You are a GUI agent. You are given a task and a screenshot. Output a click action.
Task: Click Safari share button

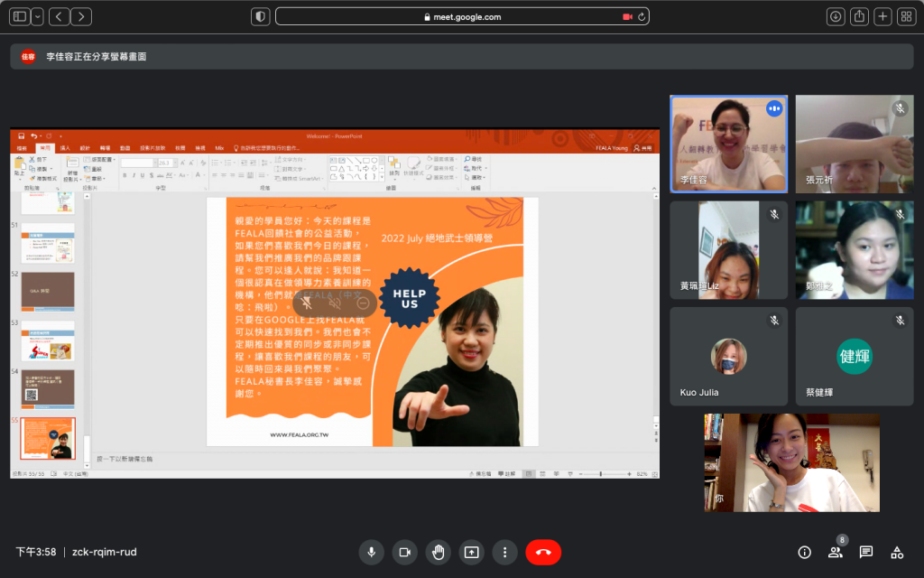click(859, 16)
